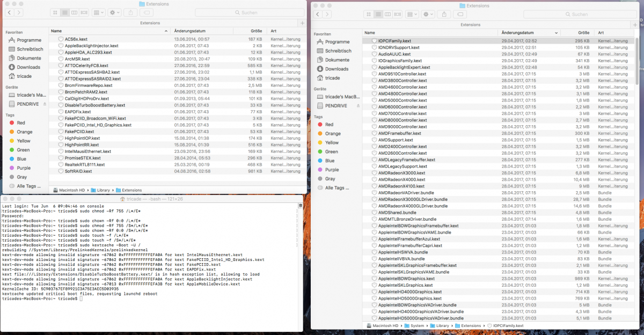Open Programme in sidebar of window listing ACS6x.kext
Viewport: 644px width, 335px height.
(x=28, y=40)
